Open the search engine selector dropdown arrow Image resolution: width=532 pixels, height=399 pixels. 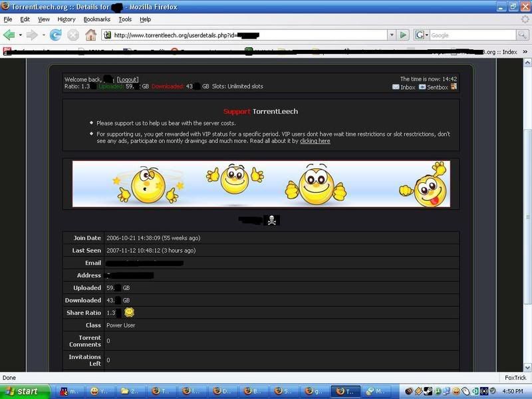[426, 35]
